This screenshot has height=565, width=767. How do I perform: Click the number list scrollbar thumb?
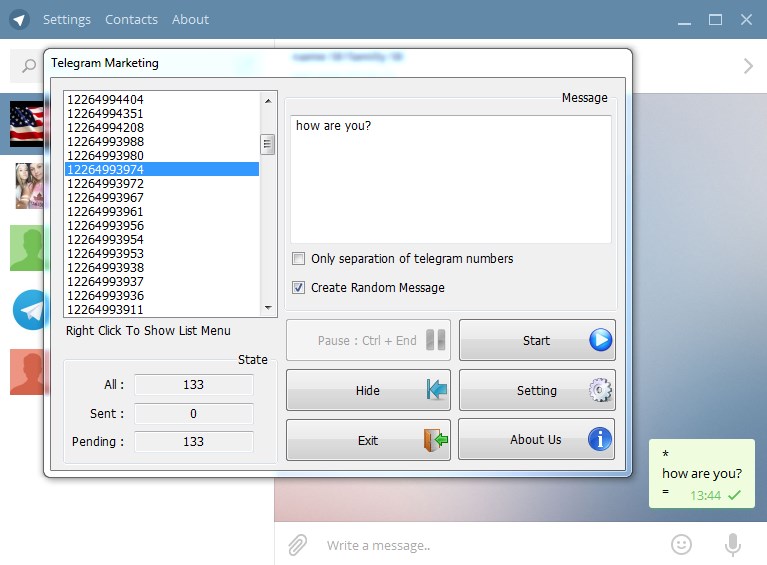pyautogui.click(x=267, y=144)
